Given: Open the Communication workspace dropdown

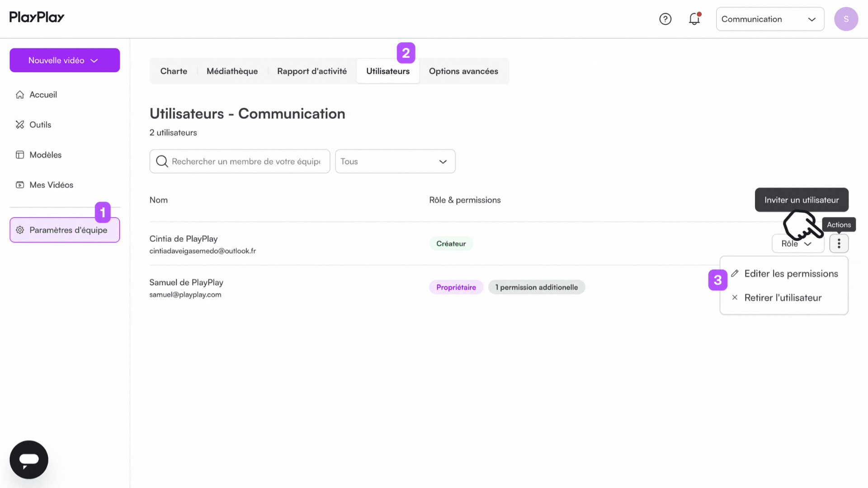Looking at the screenshot, I should [x=770, y=19].
